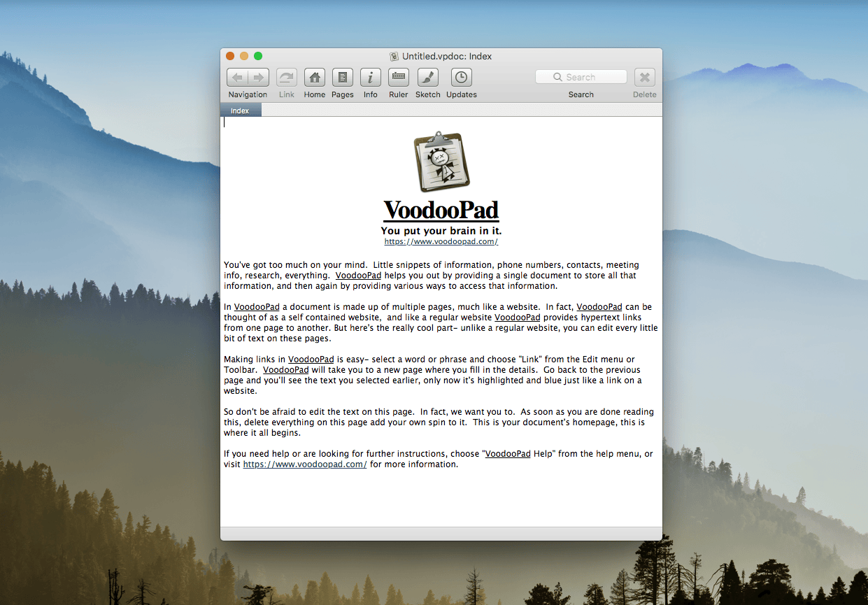868x605 pixels.
Task: Open the Home page icon
Action: click(x=315, y=78)
